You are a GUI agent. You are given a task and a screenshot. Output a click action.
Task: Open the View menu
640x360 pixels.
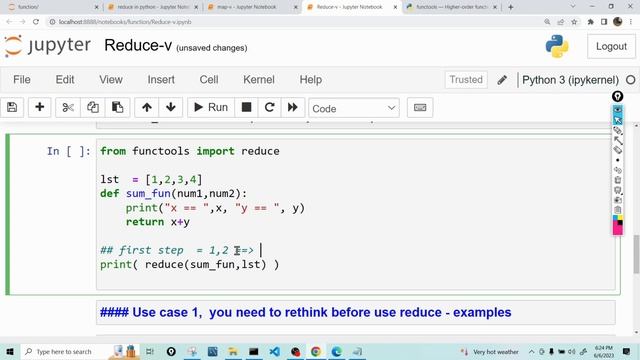point(111,80)
